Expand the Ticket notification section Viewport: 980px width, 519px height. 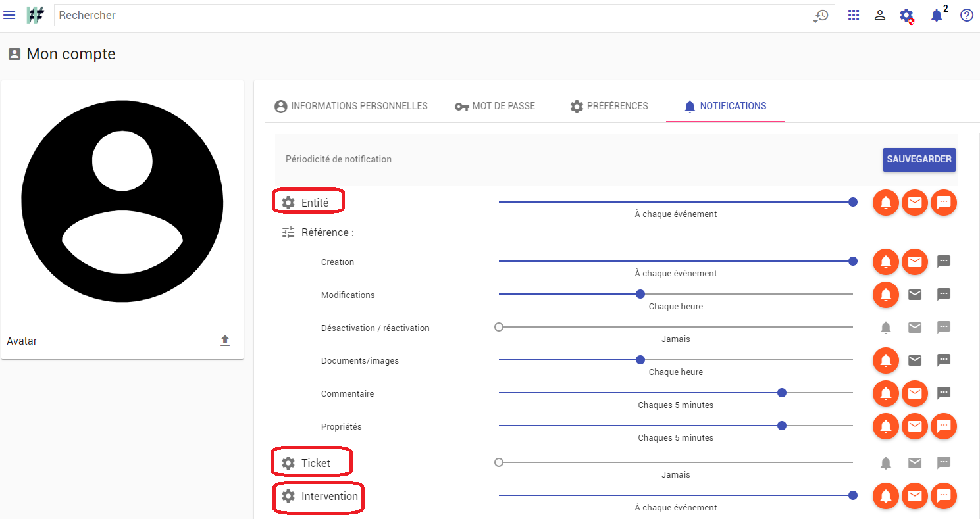(x=288, y=463)
